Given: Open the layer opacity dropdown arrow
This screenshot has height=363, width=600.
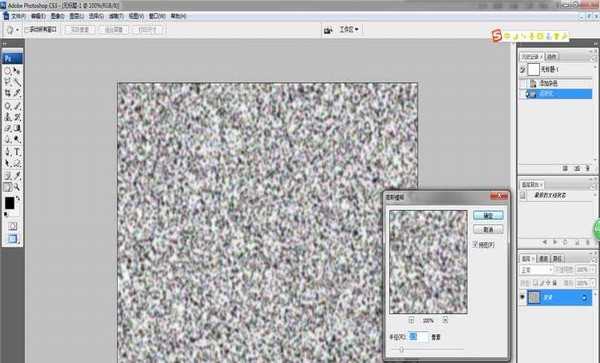Looking at the screenshot, I should (x=593, y=270).
